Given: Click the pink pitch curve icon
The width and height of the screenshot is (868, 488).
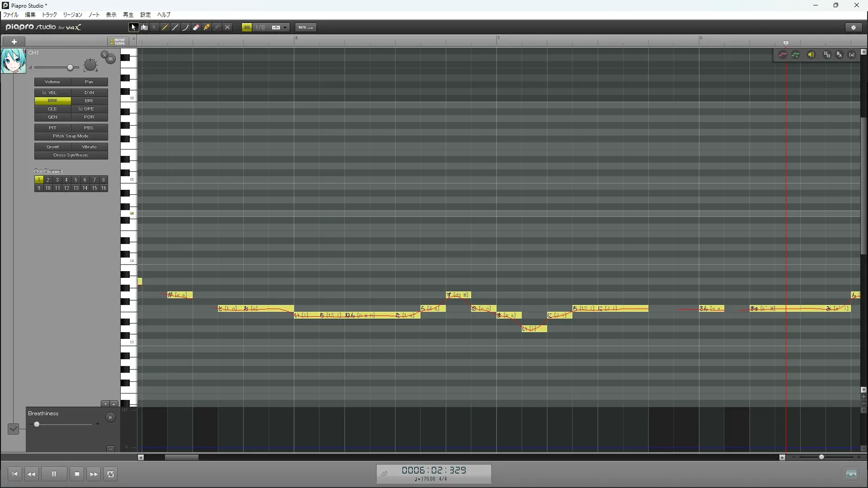Looking at the screenshot, I should click(x=783, y=55).
